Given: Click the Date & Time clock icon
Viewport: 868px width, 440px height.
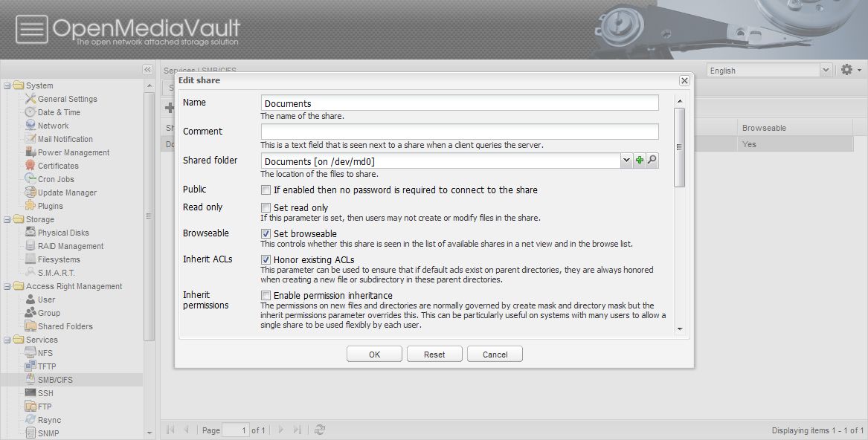Looking at the screenshot, I should pos(30,111).
